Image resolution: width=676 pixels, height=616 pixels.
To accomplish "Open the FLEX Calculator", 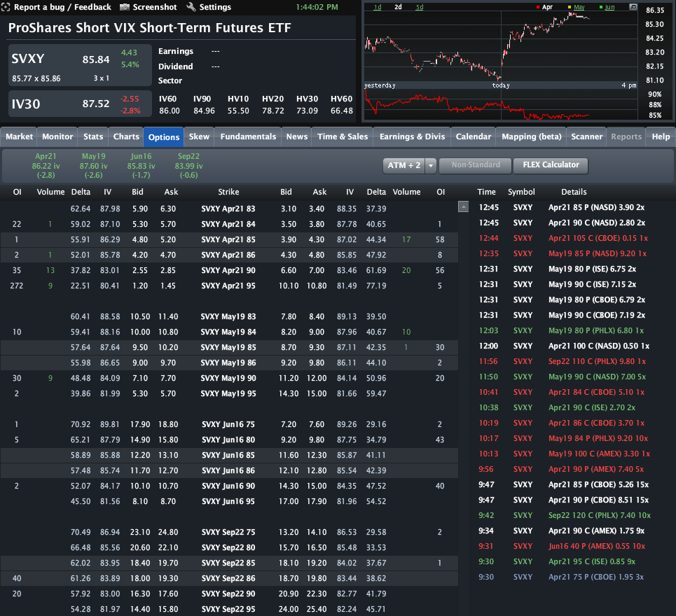I will 551,165.
